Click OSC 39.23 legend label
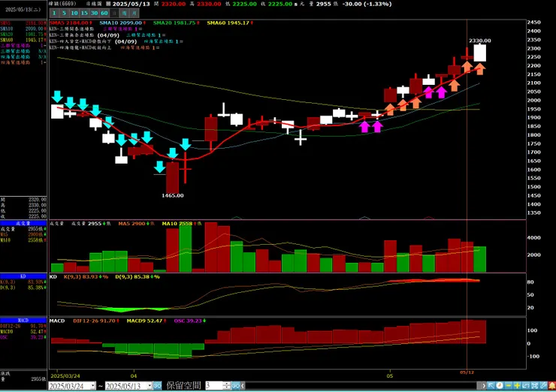556x392 pixels. [189, 321]
